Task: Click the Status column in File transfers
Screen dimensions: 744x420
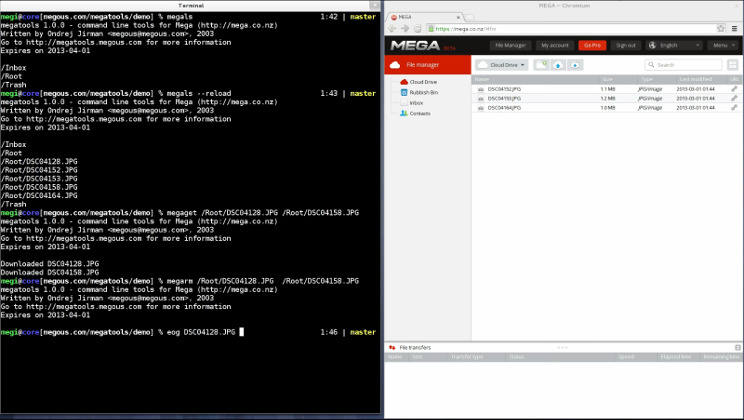Action: click(x=516, y=357)
